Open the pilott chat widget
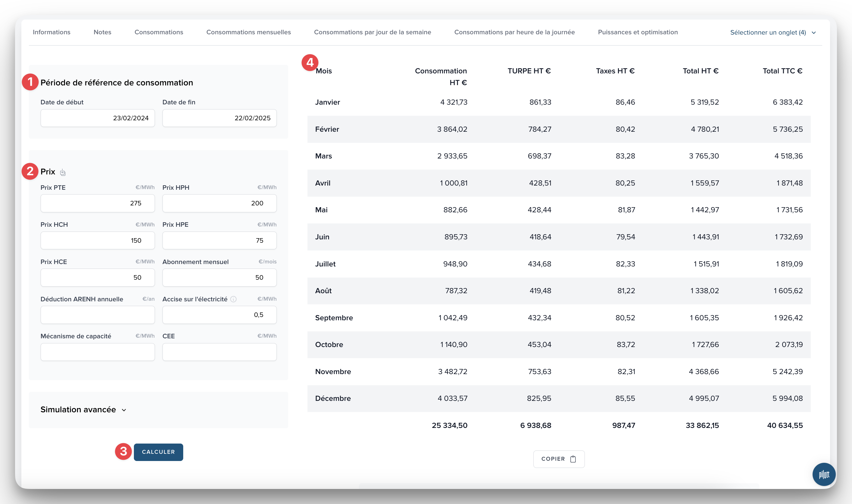The height and width of the screenshot is (504, 852). pos(823,474)
